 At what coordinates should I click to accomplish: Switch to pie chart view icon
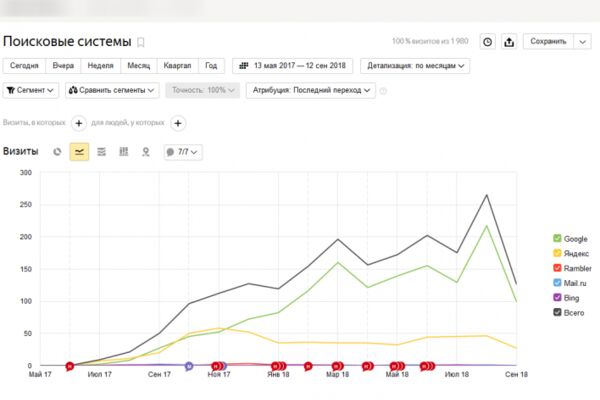click(57, 152)
